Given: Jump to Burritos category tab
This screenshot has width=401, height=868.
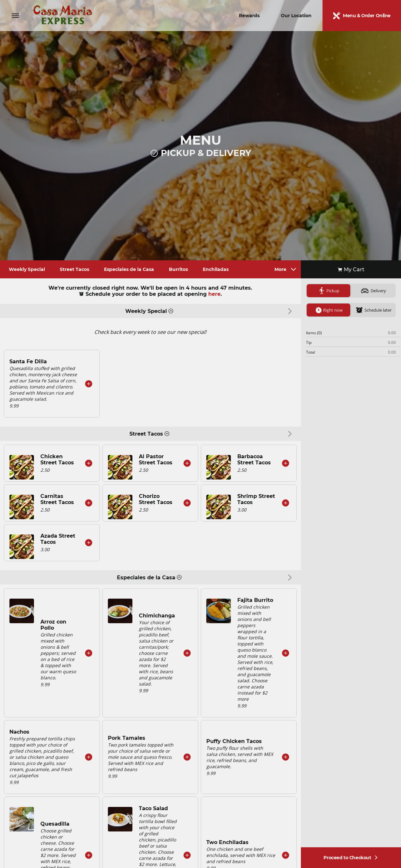Looking at the screenshot, I should [178, 270].
